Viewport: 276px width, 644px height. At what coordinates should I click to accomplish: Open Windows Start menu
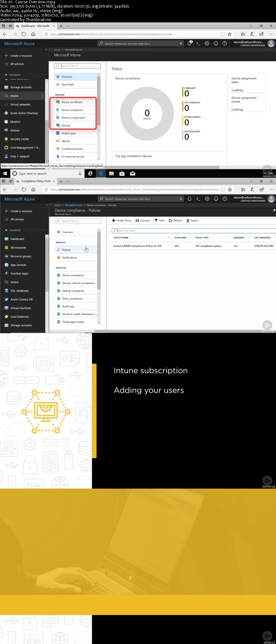coord(5,173)
